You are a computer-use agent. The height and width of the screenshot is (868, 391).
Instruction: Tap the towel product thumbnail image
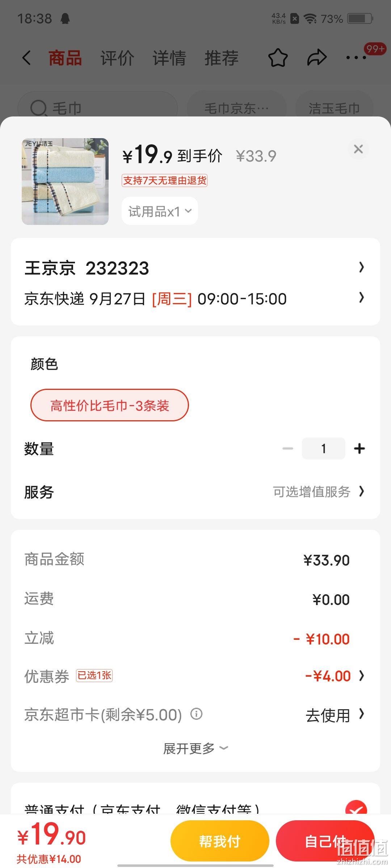pos(65,182)
